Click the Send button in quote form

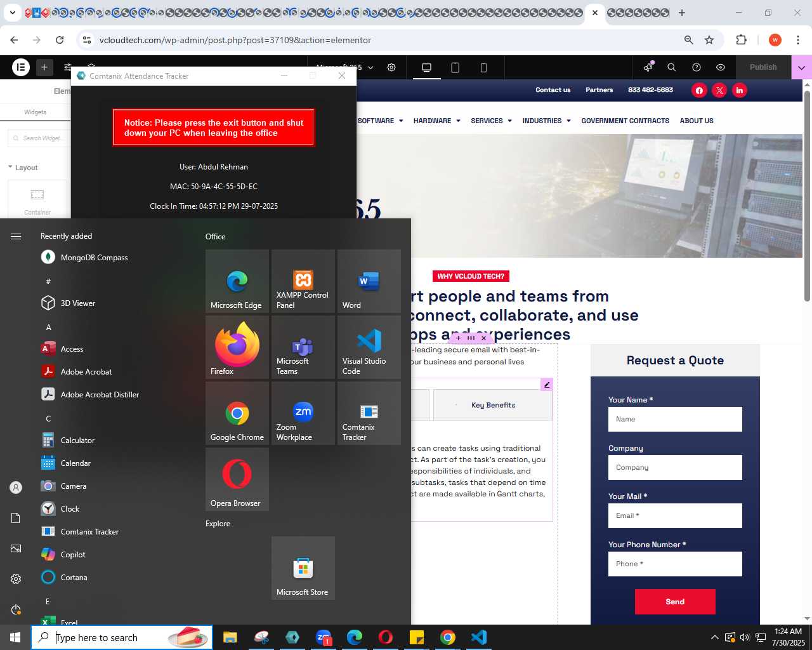(x=675, y=602)
